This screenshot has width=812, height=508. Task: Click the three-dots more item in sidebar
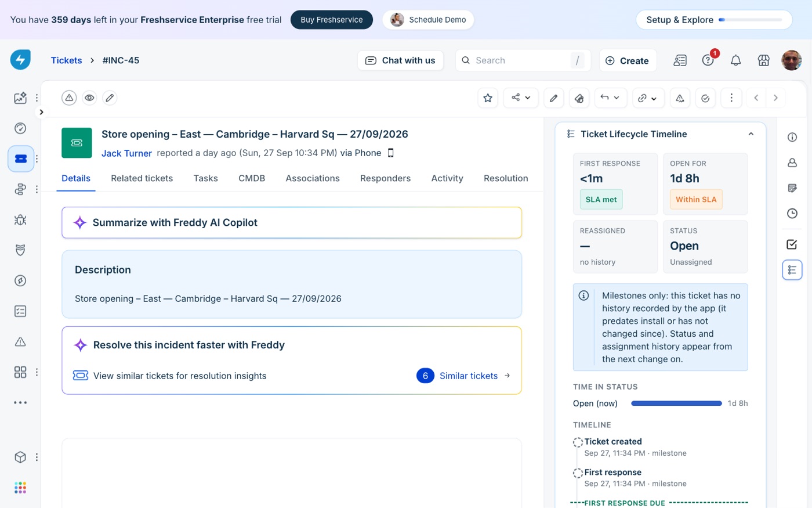click(20, 402)
